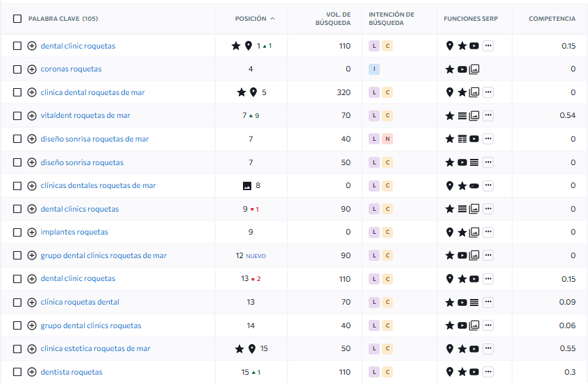Open the grupo dental clinics roquetas de mar keyword
The width and height of the screenshot is (588, 383).
tap(103, 256)
